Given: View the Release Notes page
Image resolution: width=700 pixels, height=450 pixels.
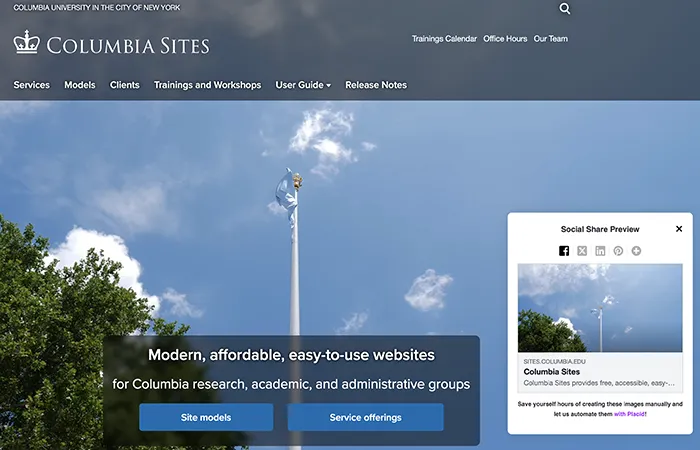Looking at the screenshot, I should coord(376,85).
